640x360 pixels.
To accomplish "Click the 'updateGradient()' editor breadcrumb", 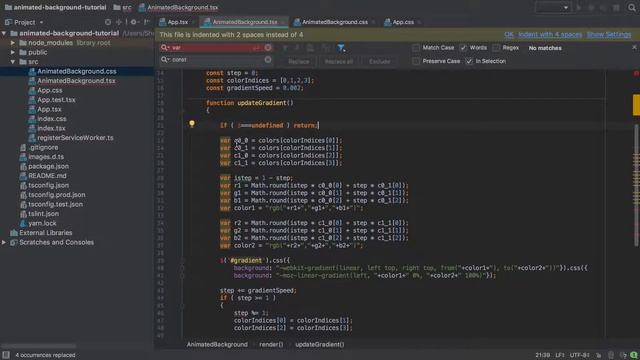I will tap(320, 344).
